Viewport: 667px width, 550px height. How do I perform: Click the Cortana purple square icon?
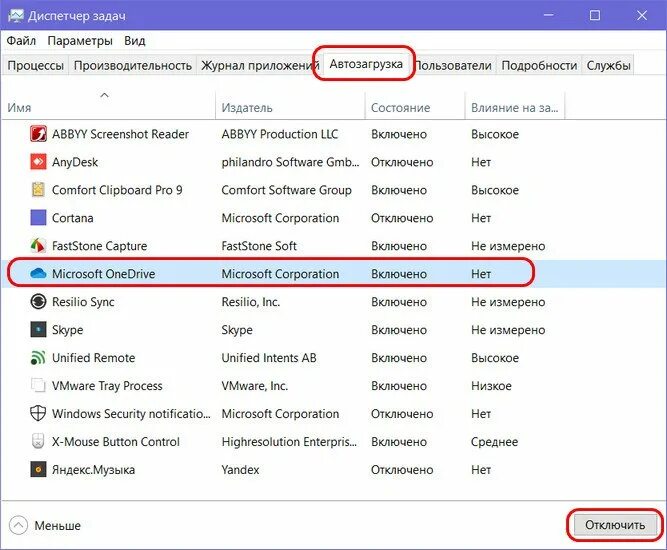(38, 218)
